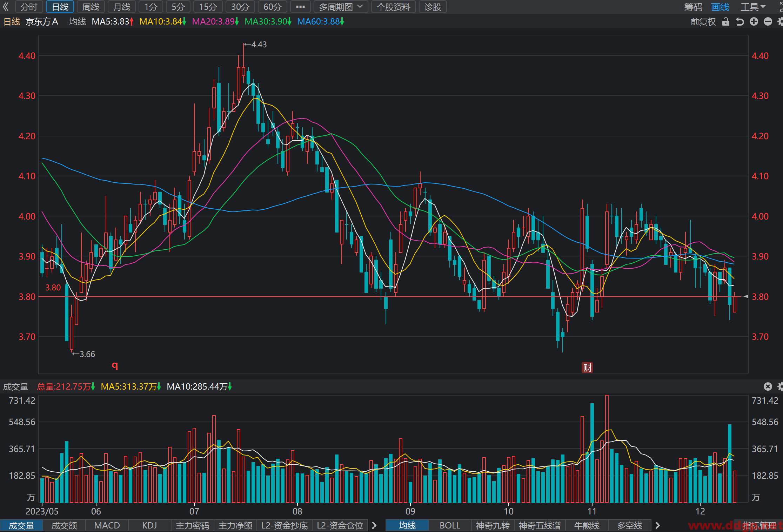Expand the 多周期图 dropdown
This screenshot has width=783, height=532.
coord(341,7)
